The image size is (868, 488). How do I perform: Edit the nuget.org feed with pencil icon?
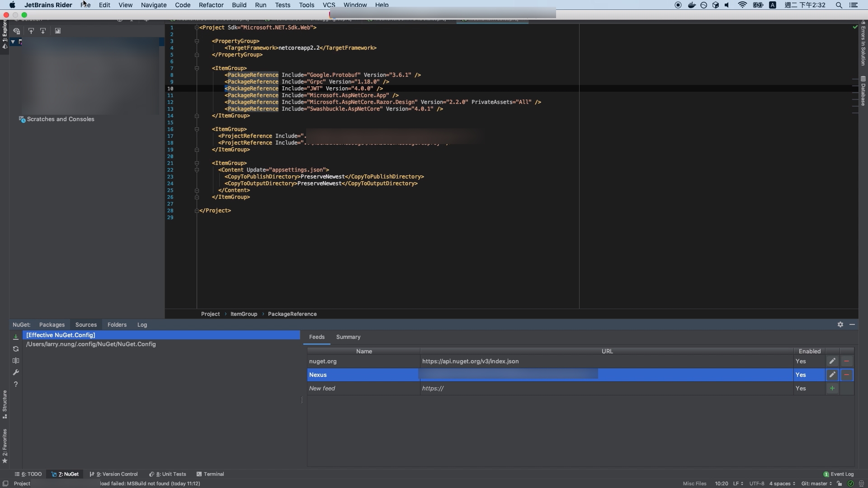pyautogui.click(x=832, y=361)
